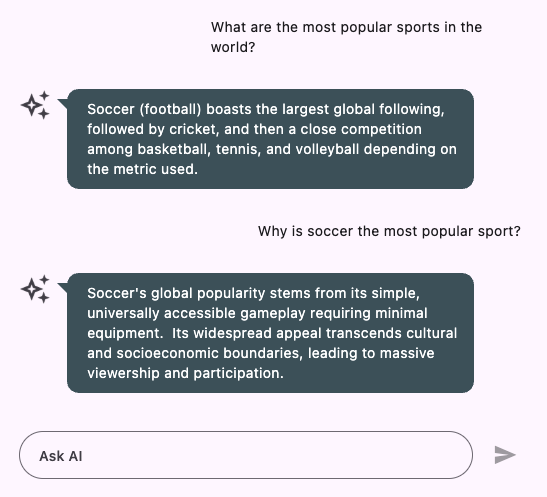Click the word 'basketball' in the first response
This screenshot has width=547, height=497.
[174, 149]
